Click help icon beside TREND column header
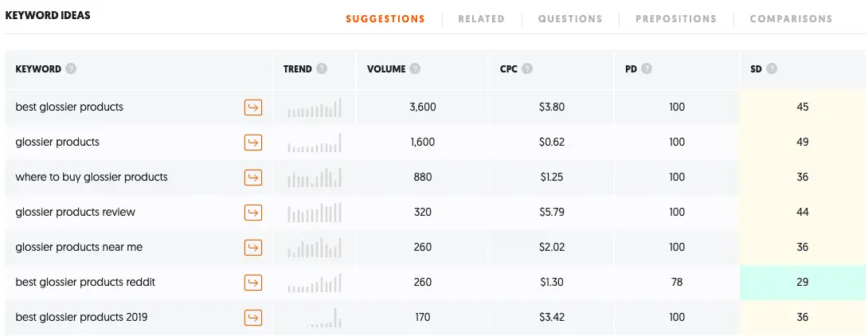This screenshot has width=868, height=336. coord(322,69)
